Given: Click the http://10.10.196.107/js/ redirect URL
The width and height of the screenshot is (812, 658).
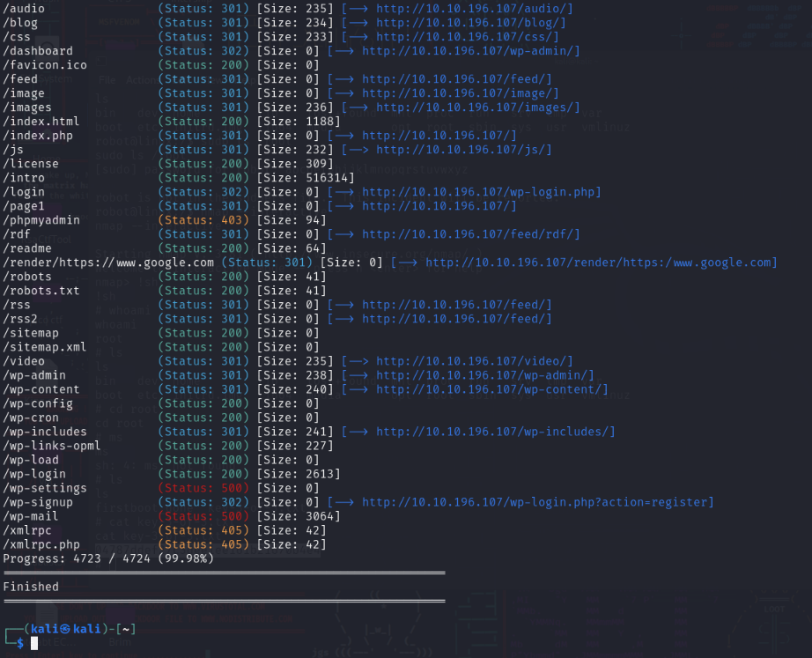Looking at the screenshot, I should [461, 150].
